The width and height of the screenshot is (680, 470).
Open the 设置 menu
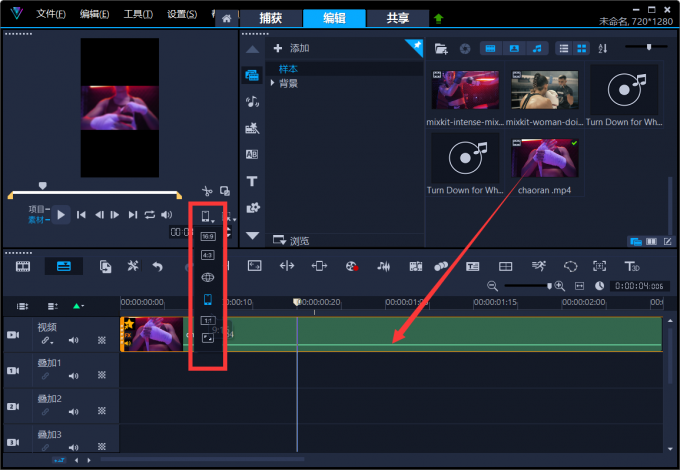point(182,14)
